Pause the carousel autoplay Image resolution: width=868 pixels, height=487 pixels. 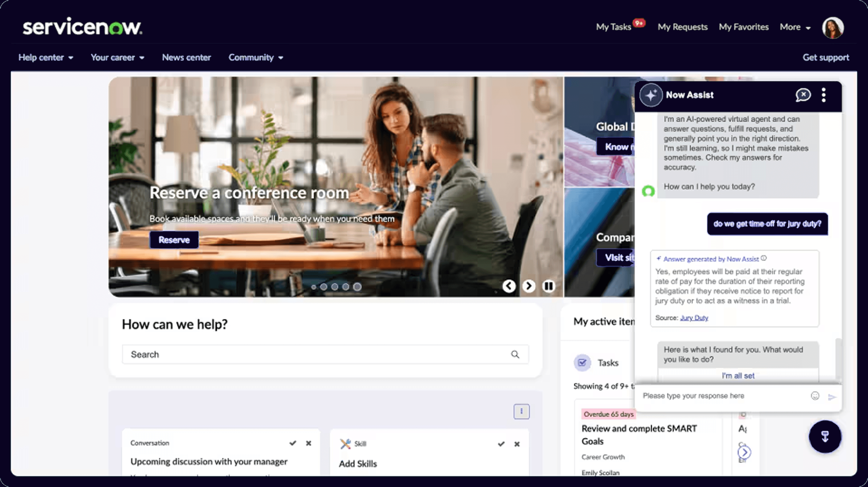(x=548, y=286)
